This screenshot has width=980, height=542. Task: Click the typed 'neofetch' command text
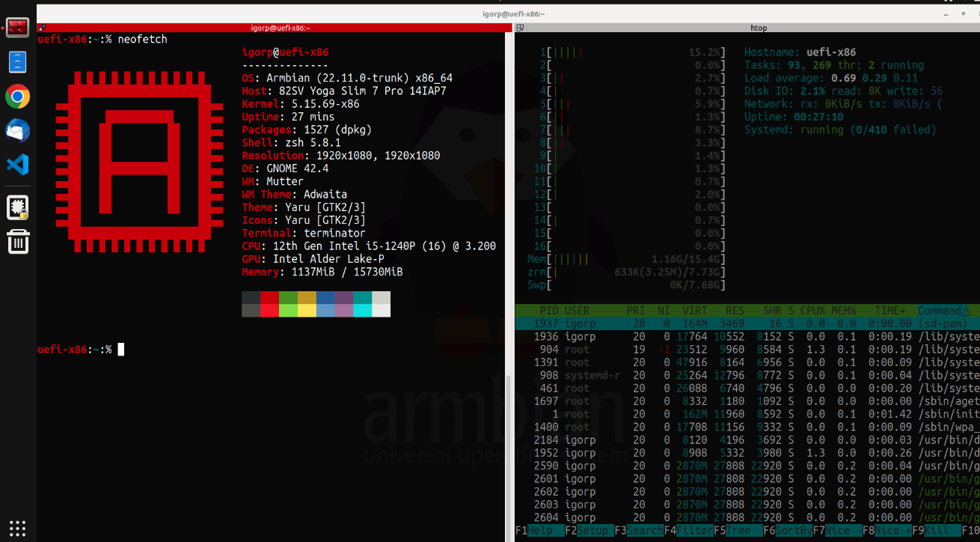tap(142, 39)
